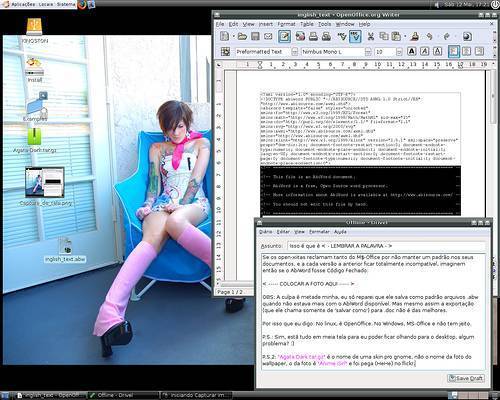This screenshot has height=400, width=500.
Task: Open Writer Format menu
Action: [x=286, y=24]
